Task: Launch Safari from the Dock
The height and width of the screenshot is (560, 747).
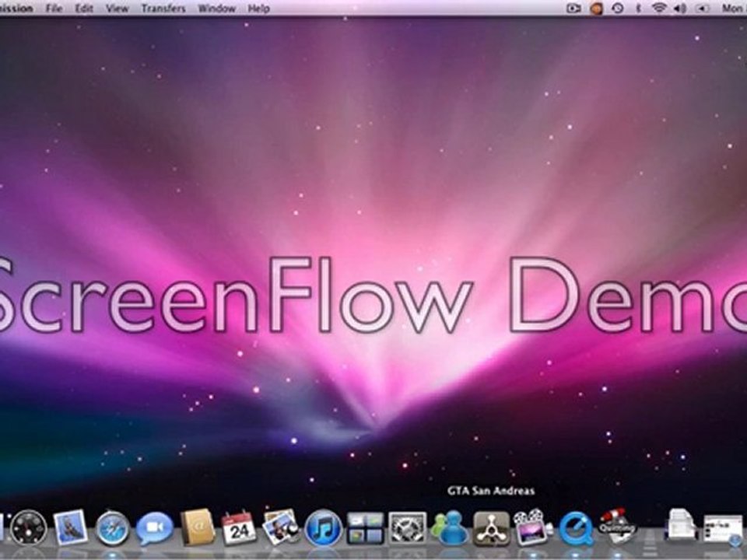Action: point(112,529)
